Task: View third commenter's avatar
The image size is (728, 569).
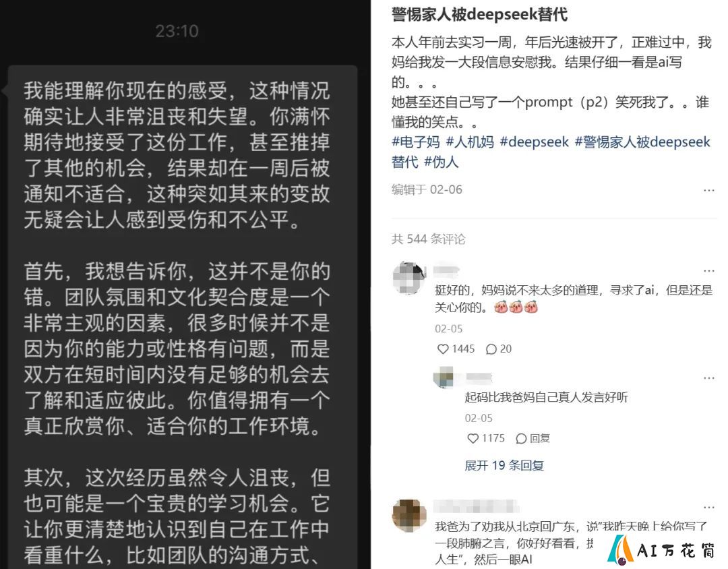Action: 409,516
